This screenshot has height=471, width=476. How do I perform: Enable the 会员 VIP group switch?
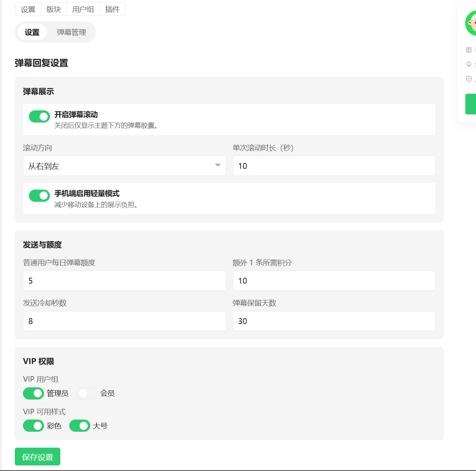pos(87,393)
